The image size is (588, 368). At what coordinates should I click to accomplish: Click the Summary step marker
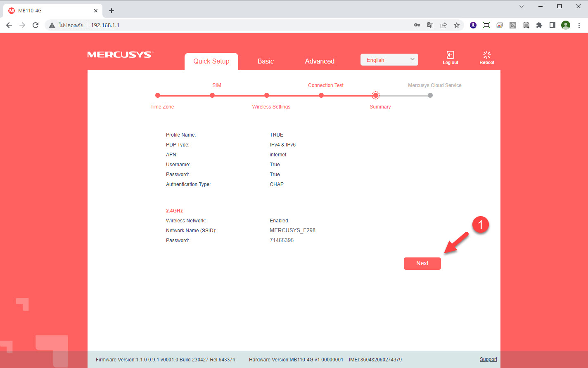coord(376,95)
